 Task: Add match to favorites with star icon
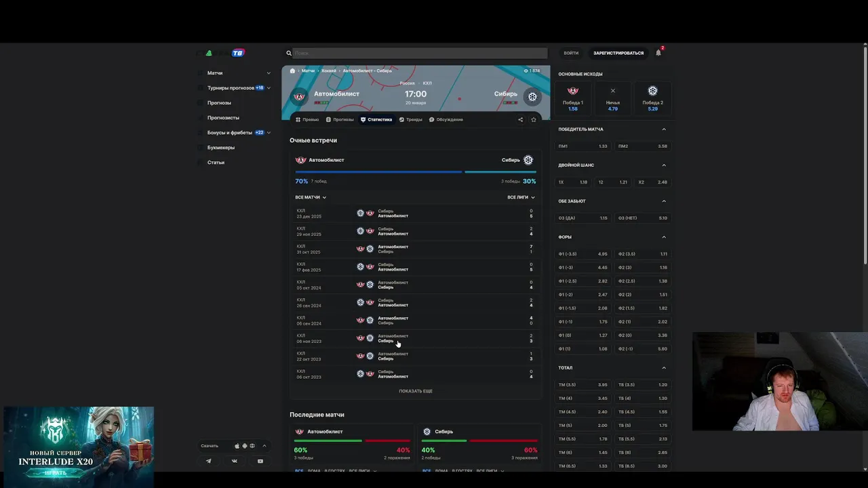534,119
